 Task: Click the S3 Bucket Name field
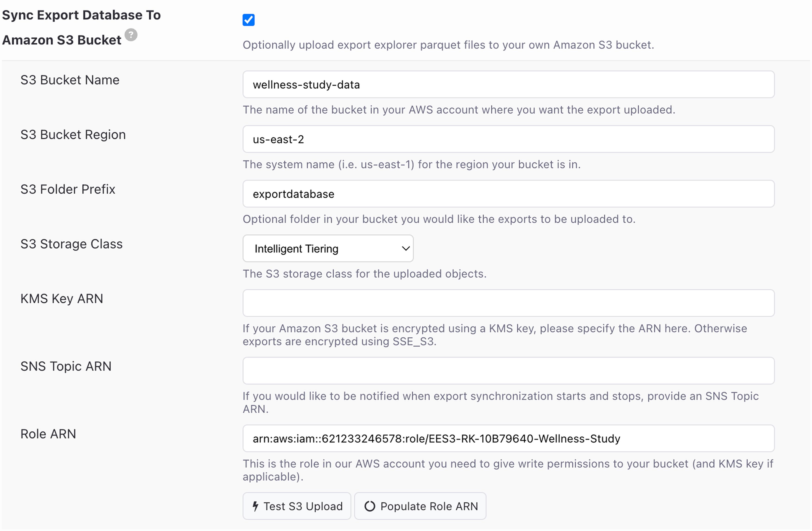(x=508, y=84)
